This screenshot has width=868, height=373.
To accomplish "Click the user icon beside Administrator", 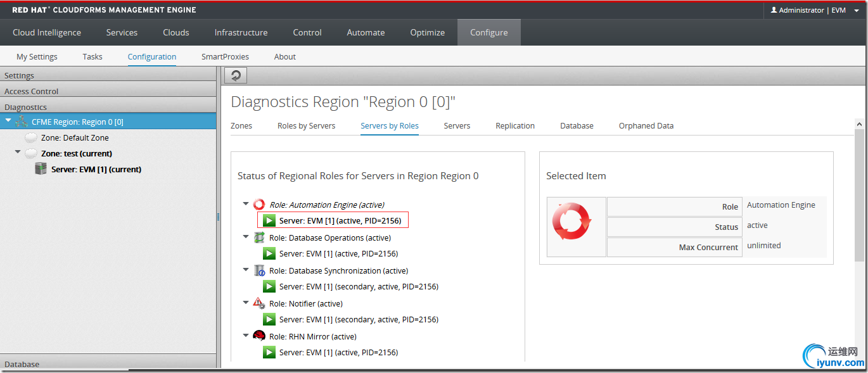I will 774,10.
